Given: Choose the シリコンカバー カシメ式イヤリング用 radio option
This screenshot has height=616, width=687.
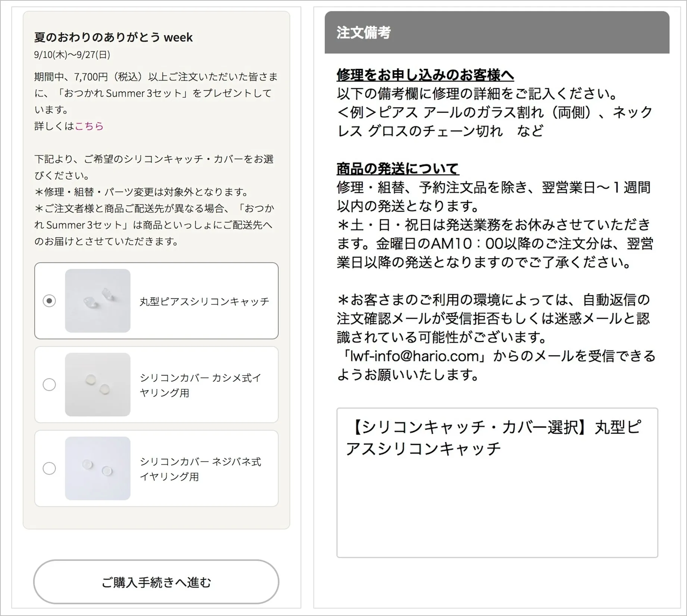Looking at the screenshot, I should [49, 384].
